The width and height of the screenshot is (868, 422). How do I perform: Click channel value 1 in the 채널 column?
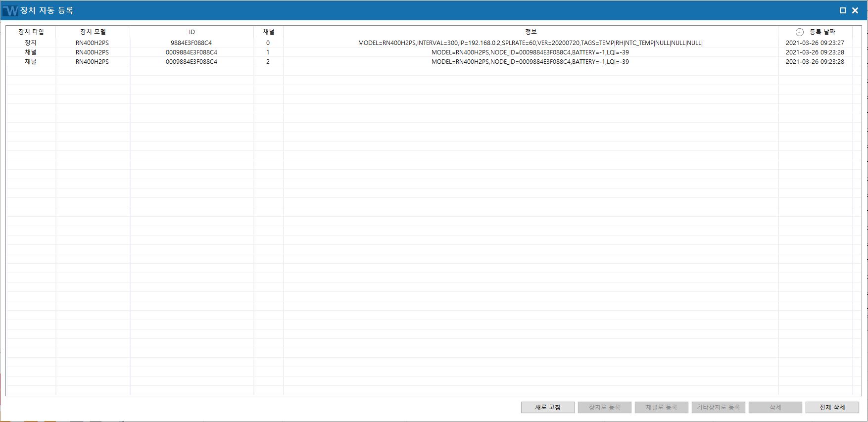pyautogui.click(x=268, y=52)
